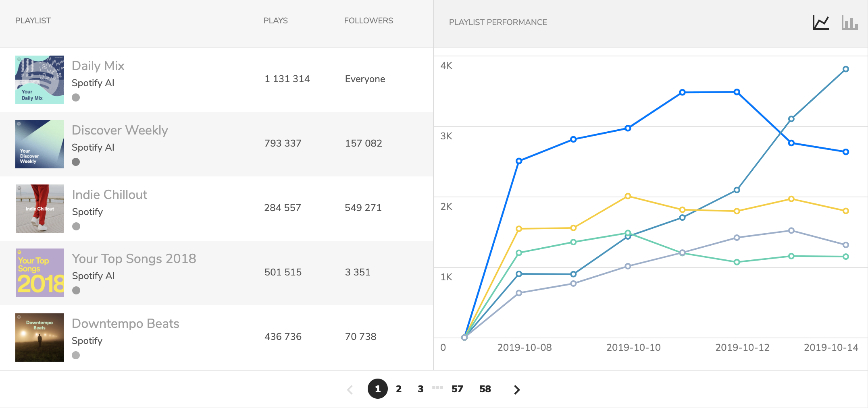Viewport: 868px width, 408px height.
Task: Select followers value 549 271
Action: click(x=363, y=208)
